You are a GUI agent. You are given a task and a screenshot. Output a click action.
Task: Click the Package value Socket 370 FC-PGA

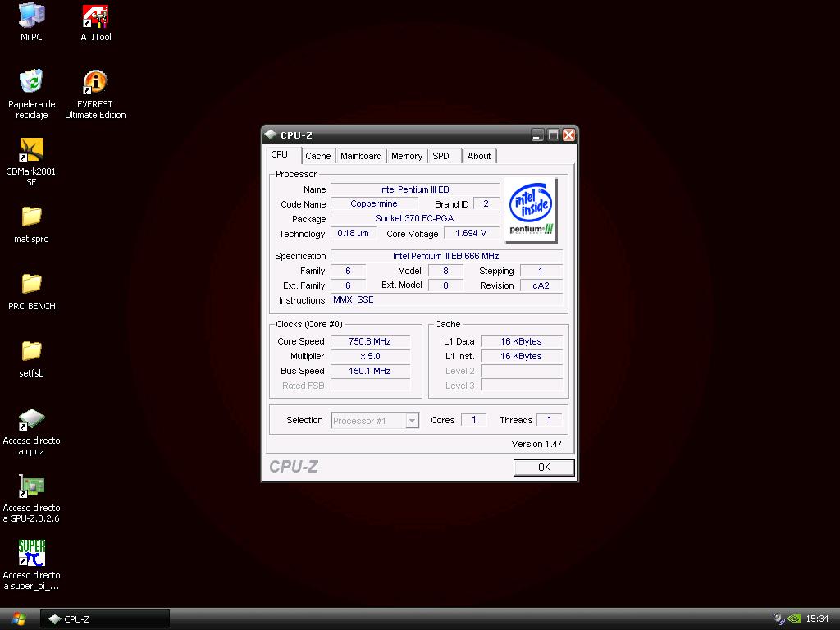(x=414, y=218)
